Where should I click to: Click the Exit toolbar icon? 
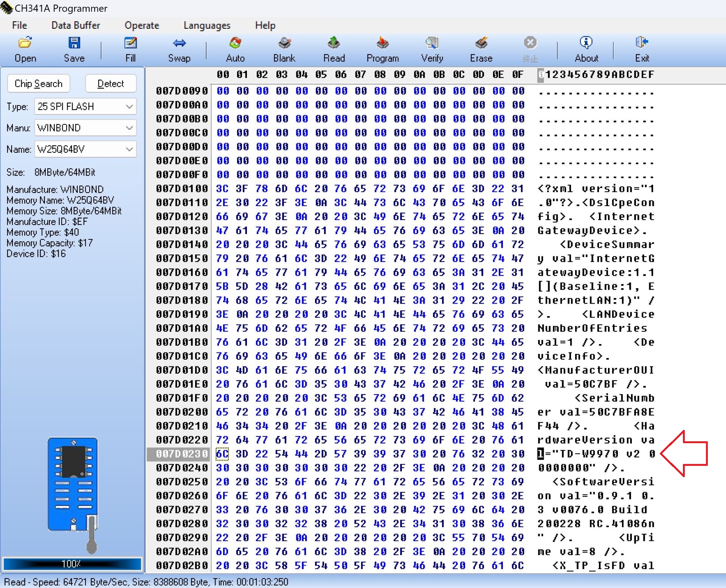(642, 42)
